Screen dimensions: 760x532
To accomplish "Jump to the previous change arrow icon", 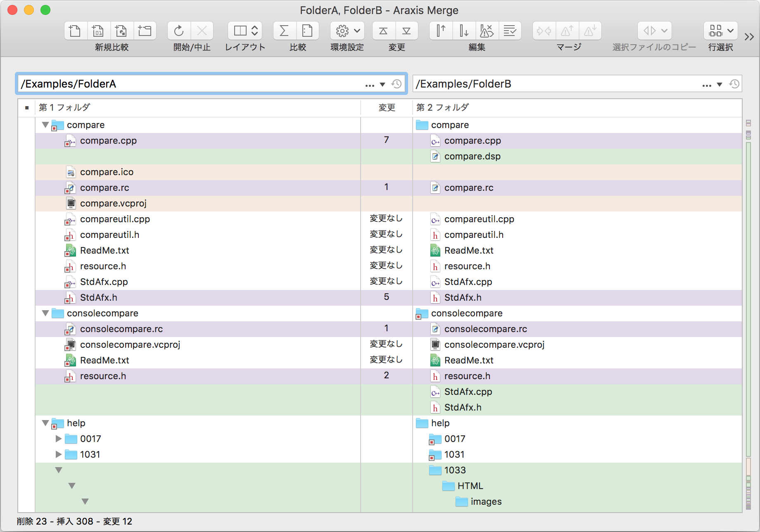I will tap(383, 31).
